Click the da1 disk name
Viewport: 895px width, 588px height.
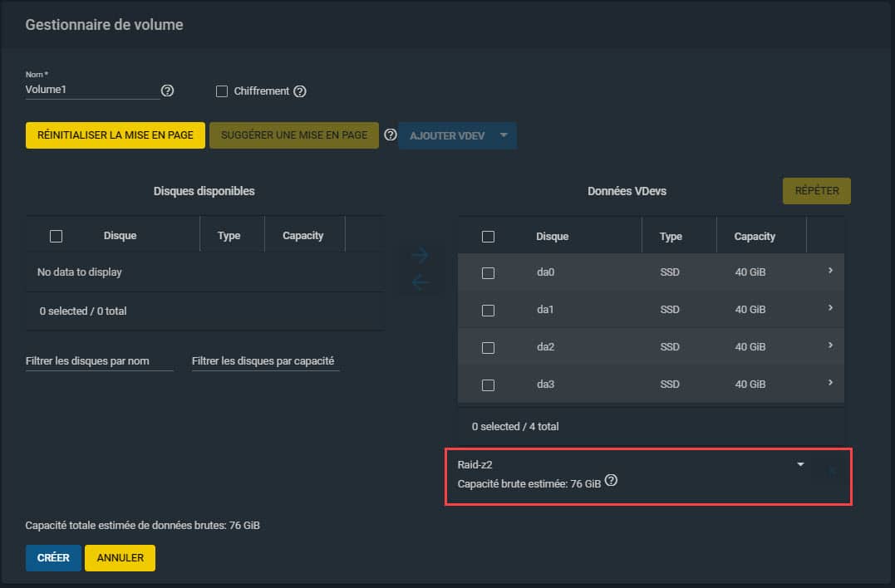(545, 309)
